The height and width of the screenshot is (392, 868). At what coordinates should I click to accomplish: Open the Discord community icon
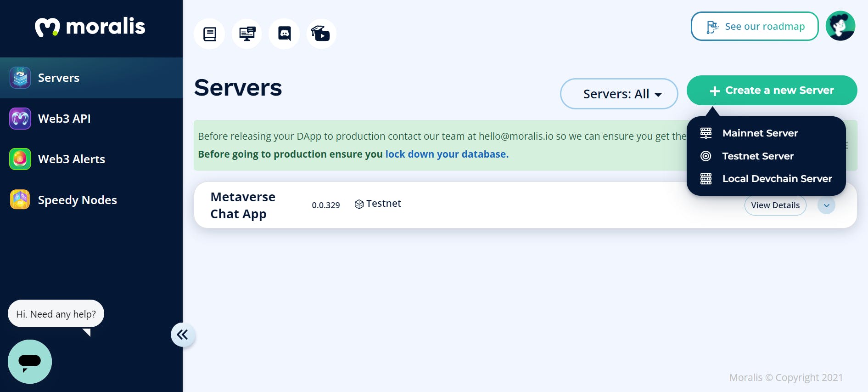[x=284, y=34]
